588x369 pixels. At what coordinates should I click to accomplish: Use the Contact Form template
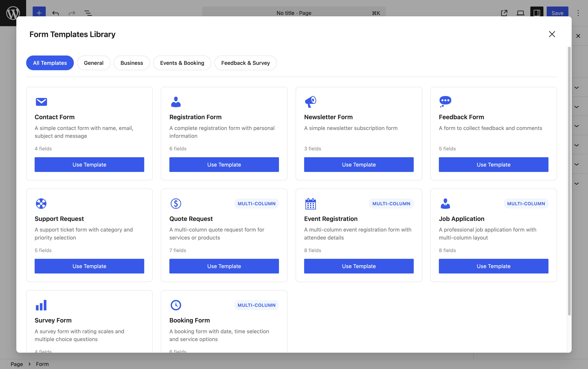coord(89,164)
